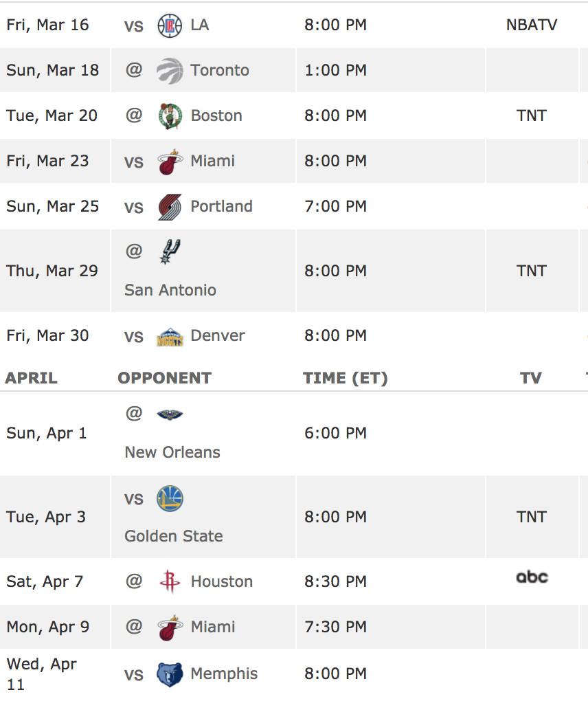
Task: Click the Houston Rockets logo
Action: tap(170, 582)
